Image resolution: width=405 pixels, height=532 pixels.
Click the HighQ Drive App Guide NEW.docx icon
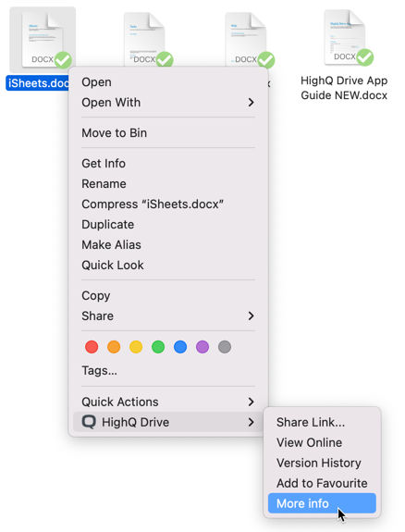(345, 37)
